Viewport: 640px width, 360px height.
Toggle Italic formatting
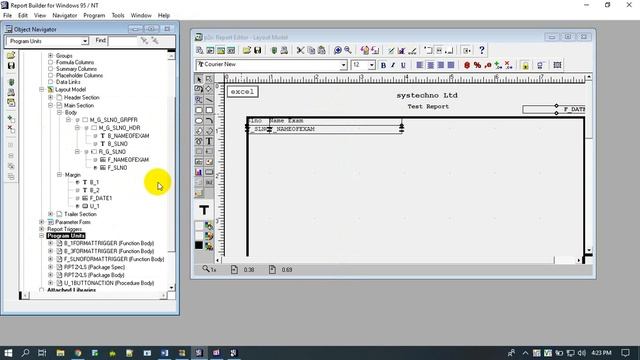(x=393, y=65)
